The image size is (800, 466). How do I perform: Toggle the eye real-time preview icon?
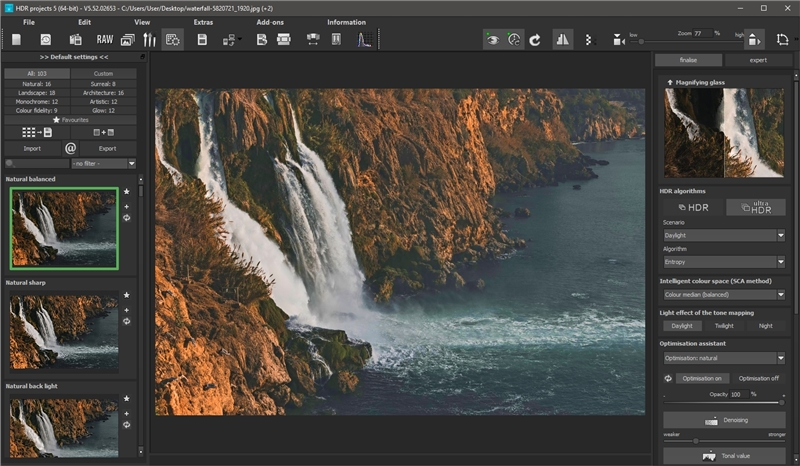tap(491, 40)
